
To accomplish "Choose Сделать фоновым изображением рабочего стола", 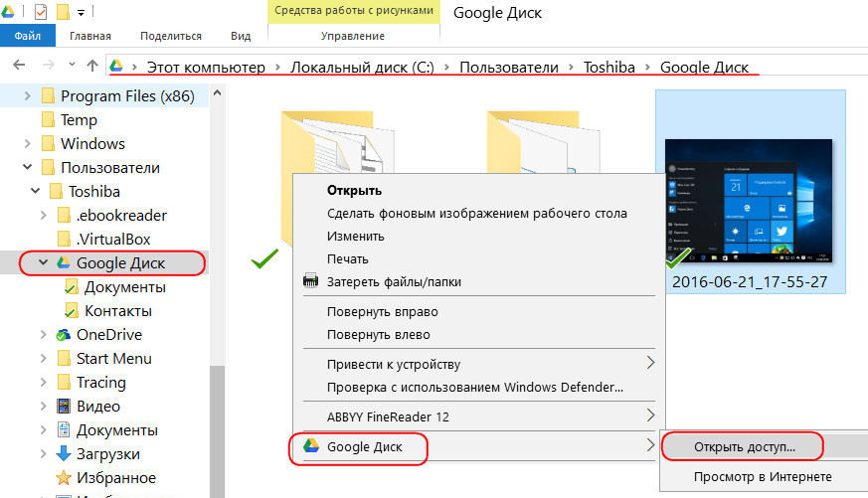I will [x=479, y=213].
